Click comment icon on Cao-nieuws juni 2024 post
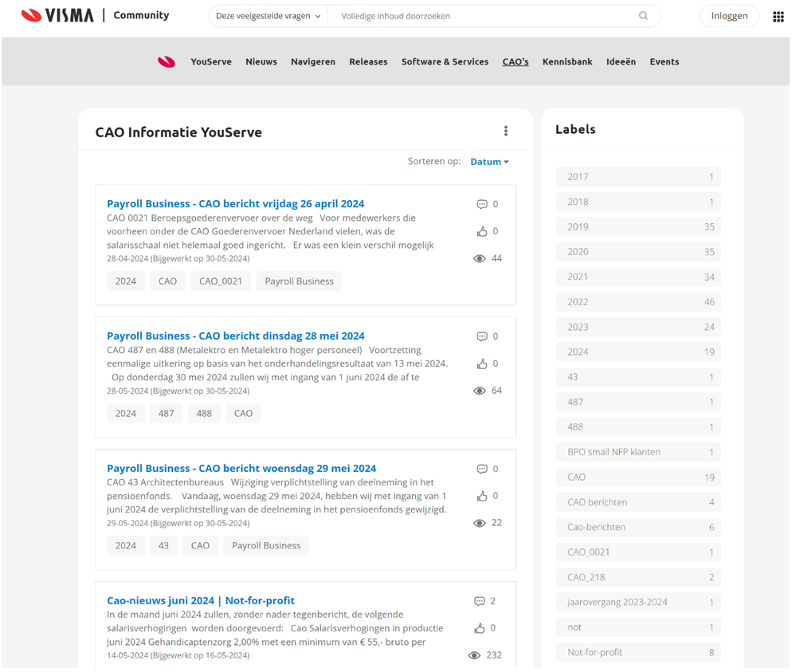The width and height of the screenshot is (796, 672). coord(479,601)
